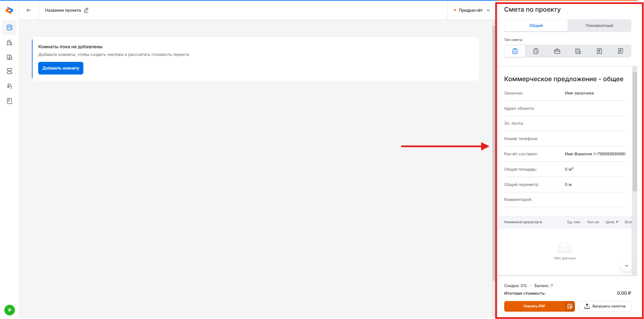
Task: Select the briefcase estimate type icon
Action: click(557, 51)
